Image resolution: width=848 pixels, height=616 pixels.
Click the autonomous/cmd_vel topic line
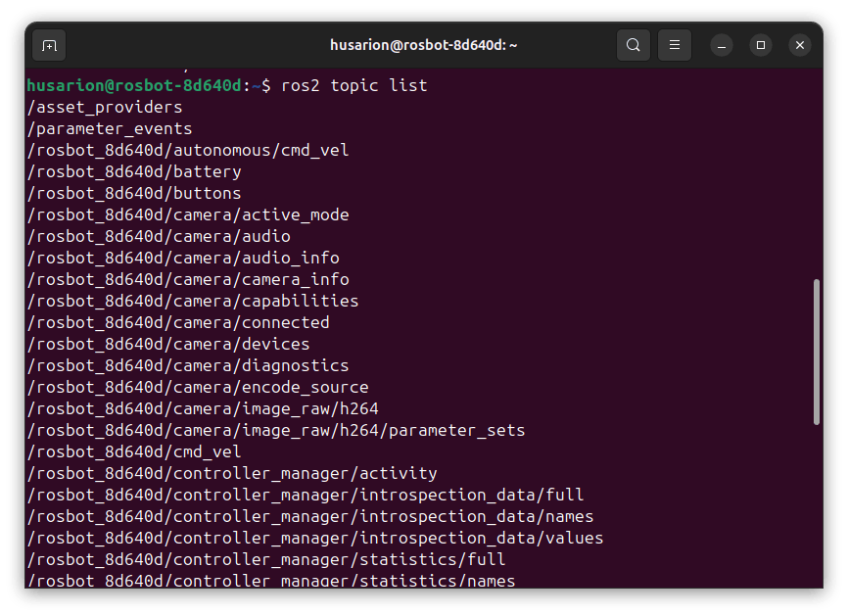[188, 151]
